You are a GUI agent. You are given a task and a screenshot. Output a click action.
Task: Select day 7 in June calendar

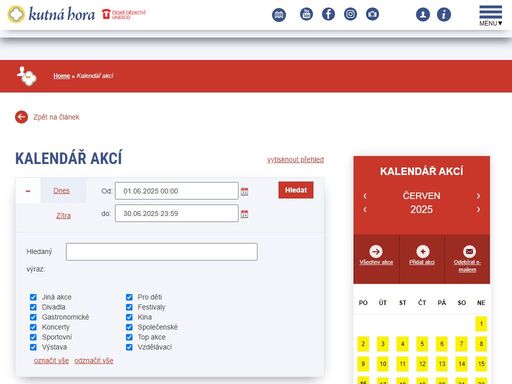click(461, 344)
